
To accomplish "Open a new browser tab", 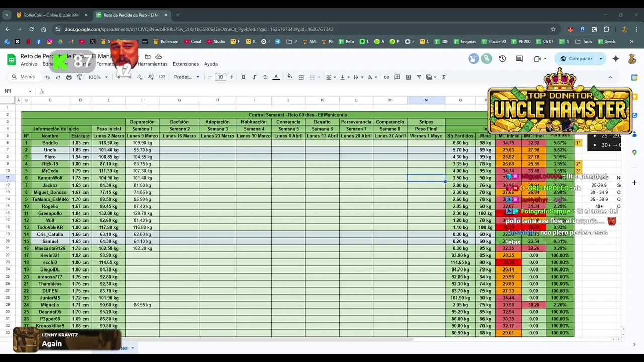I will (x=178, y=15).
